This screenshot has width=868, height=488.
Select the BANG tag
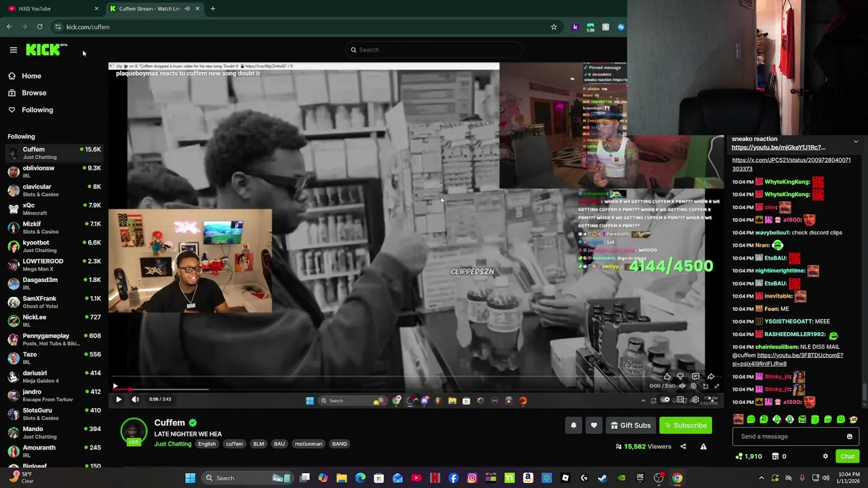click(x=340, y=444)
